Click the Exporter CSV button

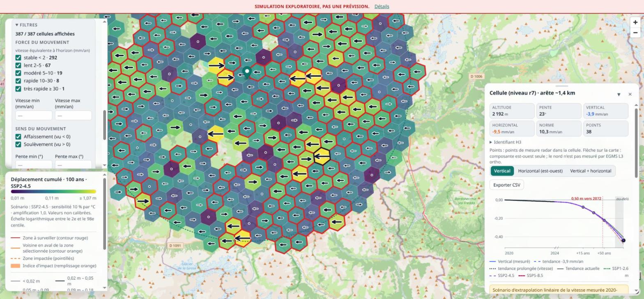506,185
